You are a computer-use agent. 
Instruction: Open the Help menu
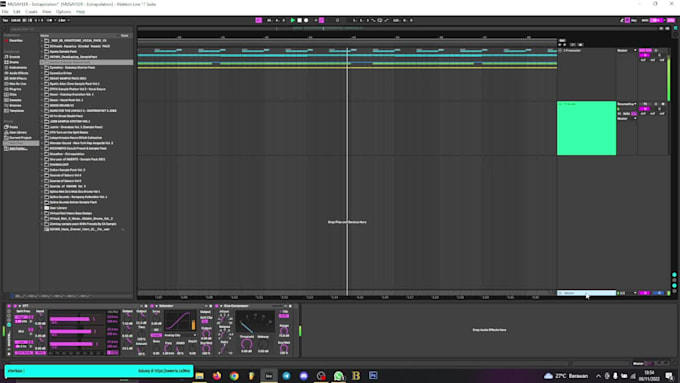coord(80,12)
